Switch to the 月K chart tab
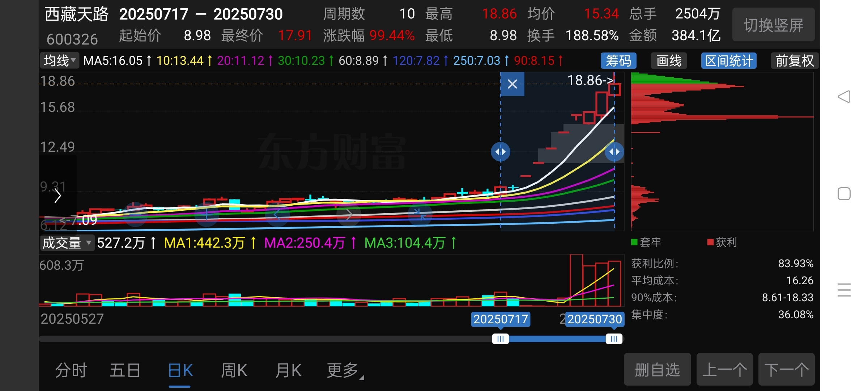 tap(288, 370)
